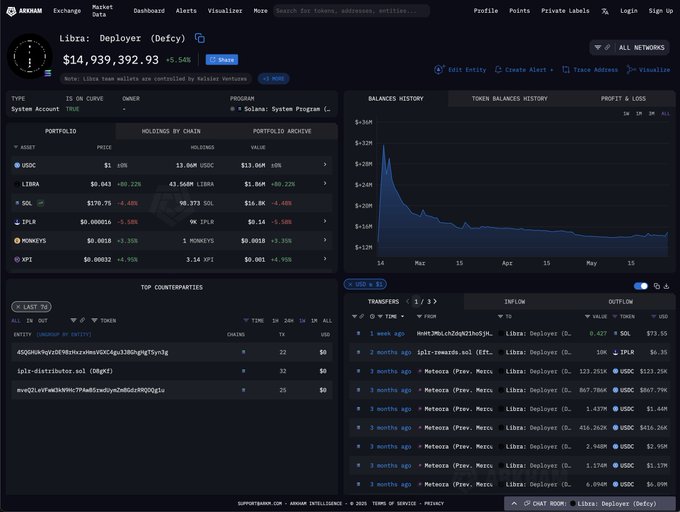Expand the XPI portfolio row chevron
The image size is (680, 512).
point(325,259)
